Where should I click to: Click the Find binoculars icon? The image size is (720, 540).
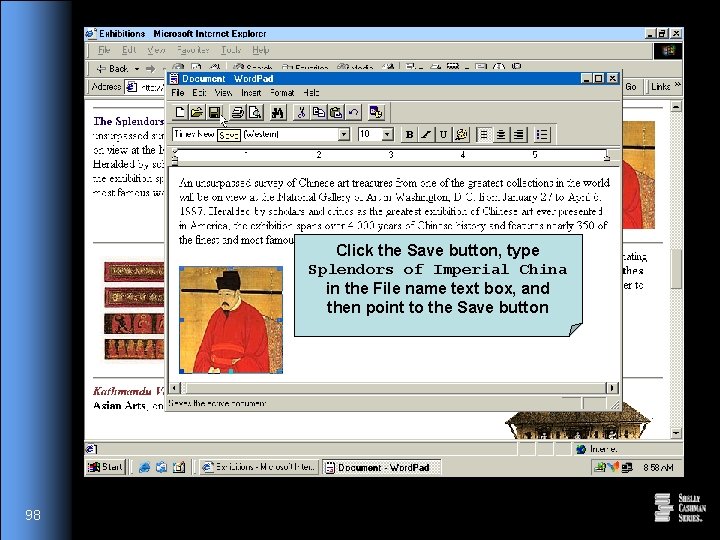click(x=277, y=112)
